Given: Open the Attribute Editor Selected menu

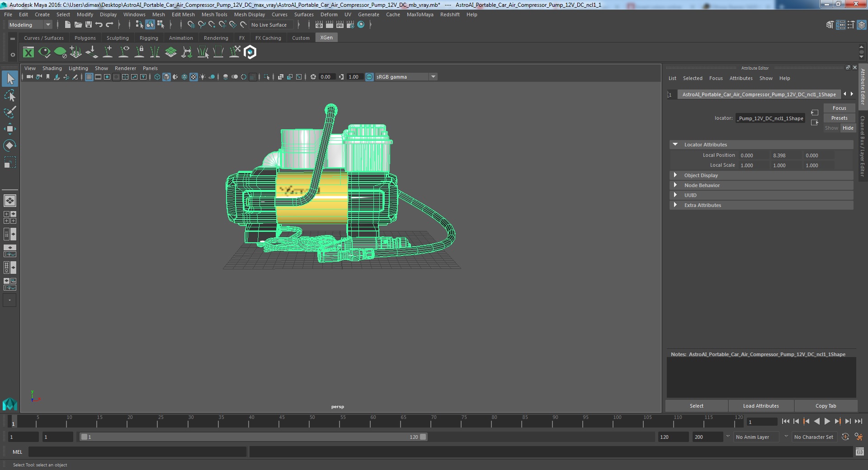Looking at the screenshot, I should 693,78.
